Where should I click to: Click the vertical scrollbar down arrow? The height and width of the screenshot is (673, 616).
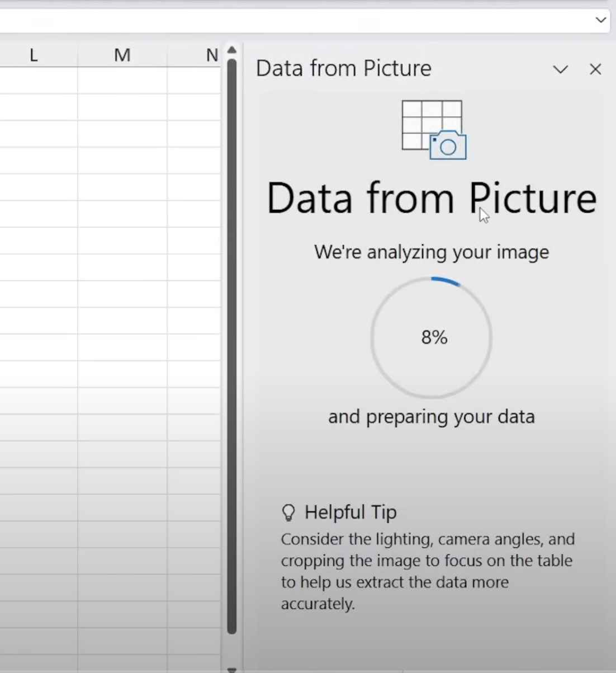point(232,669)
